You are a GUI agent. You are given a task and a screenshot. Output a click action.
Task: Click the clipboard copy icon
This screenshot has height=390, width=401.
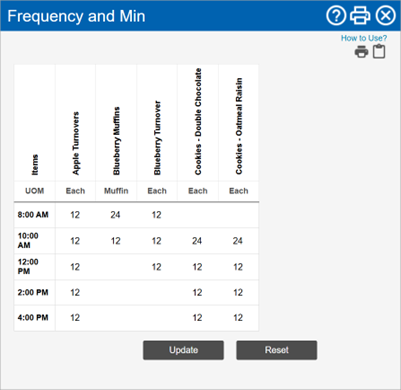tap(379, 52)
